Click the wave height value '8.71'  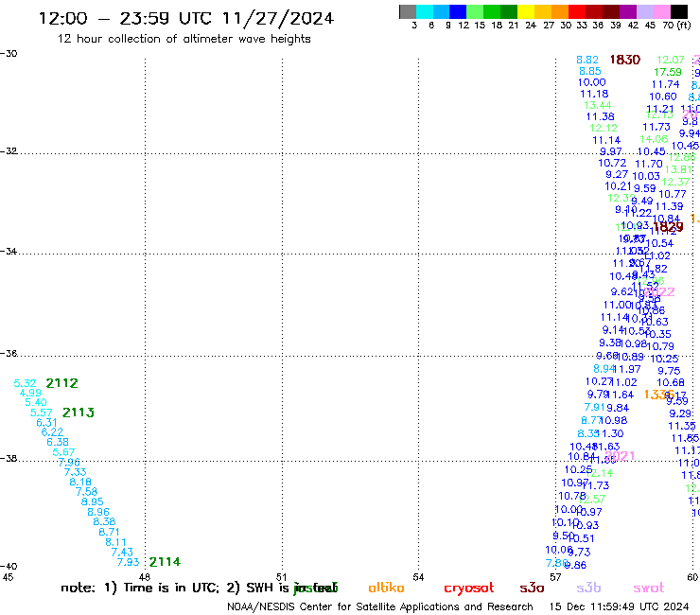109,532
